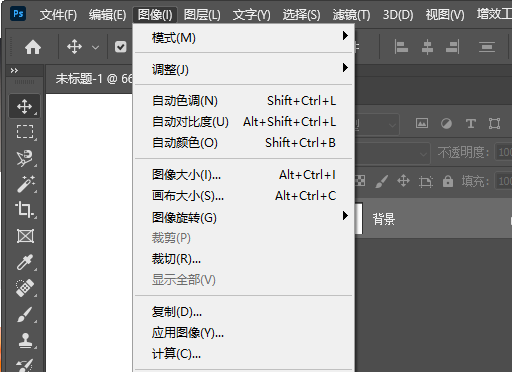Toggle the pixel layer filter icon
The height and width of the screenshot is (372, 512).
click(x=422, y=123)
